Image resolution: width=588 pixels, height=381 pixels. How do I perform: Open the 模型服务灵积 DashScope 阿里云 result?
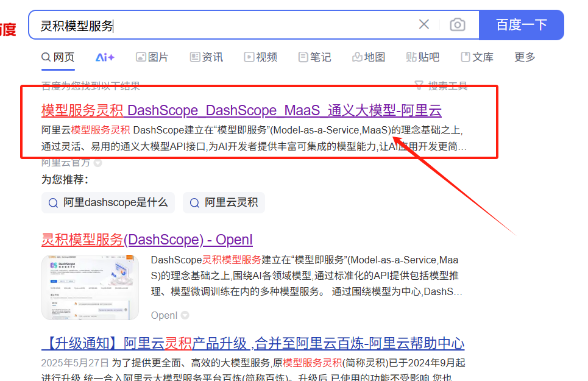[x=241, y=110]
